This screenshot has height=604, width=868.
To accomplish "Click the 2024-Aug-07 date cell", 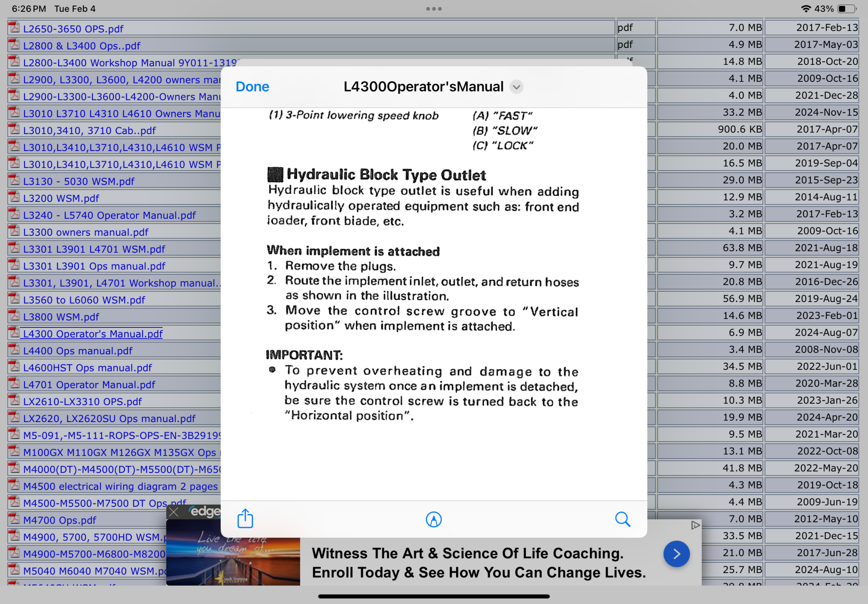I will pyautogui.click(x=812, y=333).
